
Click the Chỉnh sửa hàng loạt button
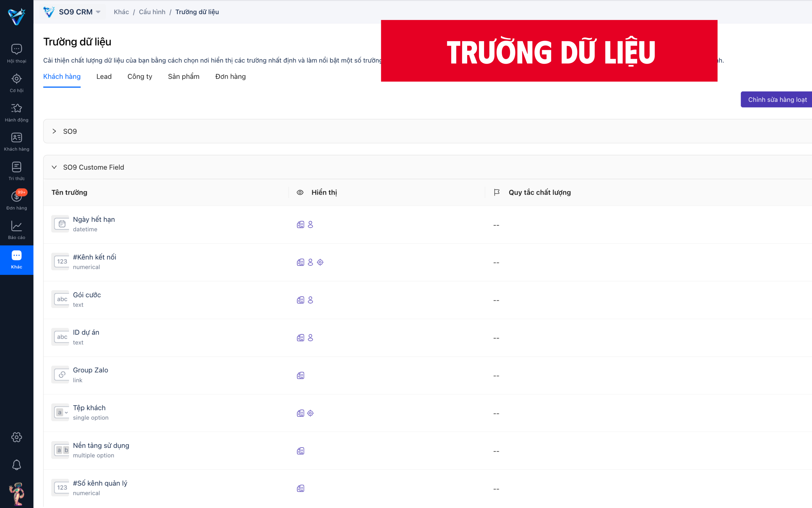(777, 99)
